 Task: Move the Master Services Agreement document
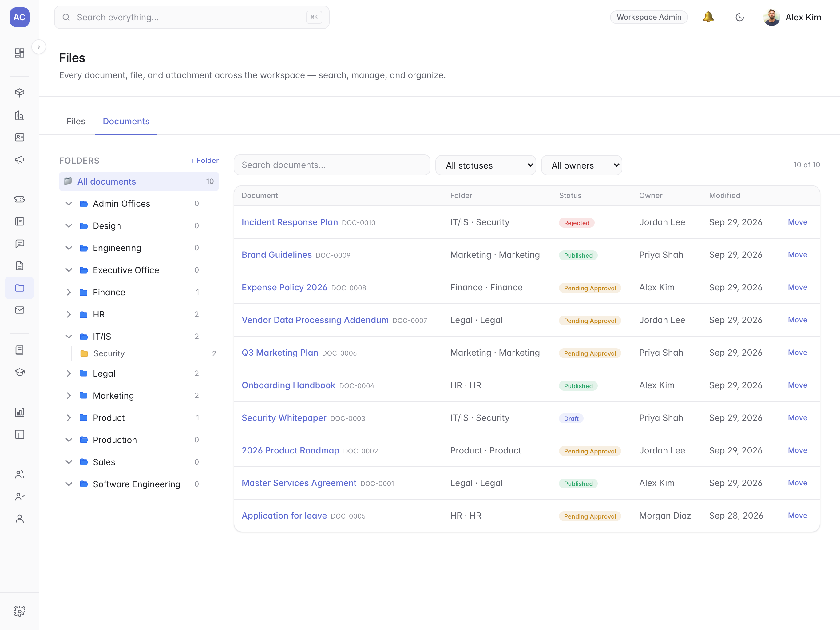pyautogui.click(x=797, y=483)
